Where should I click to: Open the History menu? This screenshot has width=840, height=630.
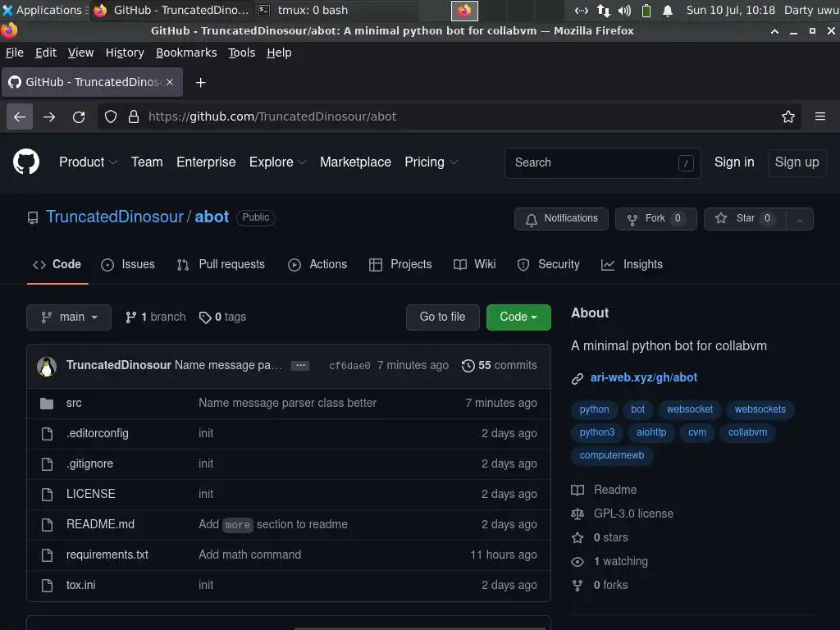pos(125,52)
